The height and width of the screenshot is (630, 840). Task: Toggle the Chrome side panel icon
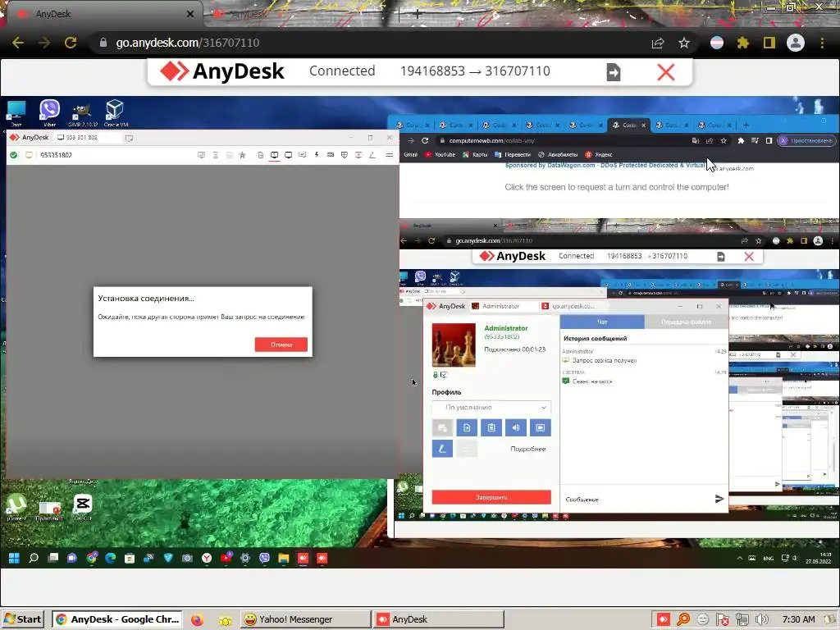(x=769, y=43)
